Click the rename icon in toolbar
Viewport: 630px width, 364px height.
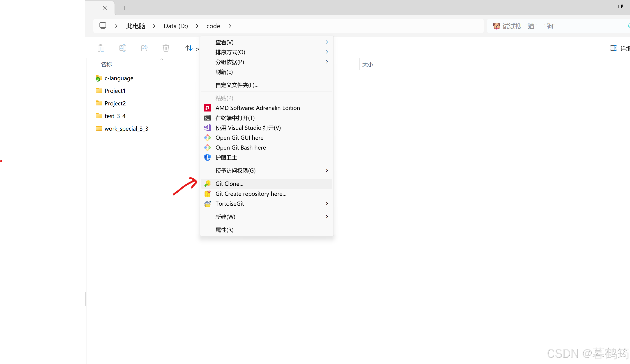(122, 48)
